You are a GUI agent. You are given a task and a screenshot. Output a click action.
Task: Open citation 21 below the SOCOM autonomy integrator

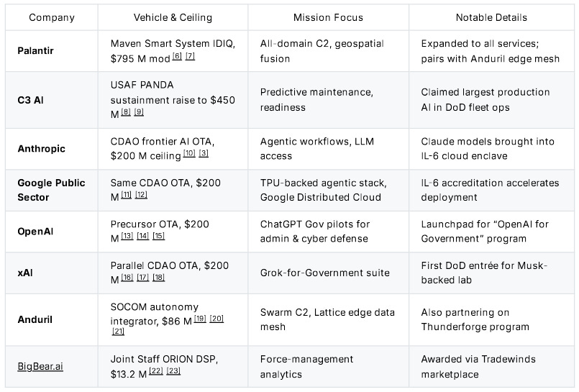click(x=118, y=331)
